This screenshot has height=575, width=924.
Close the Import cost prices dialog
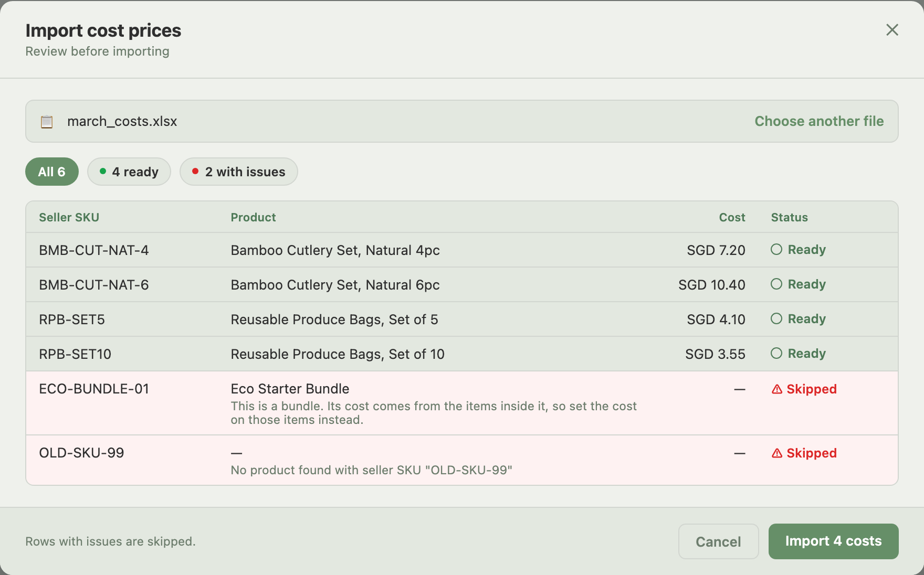[x=892, y=30]
